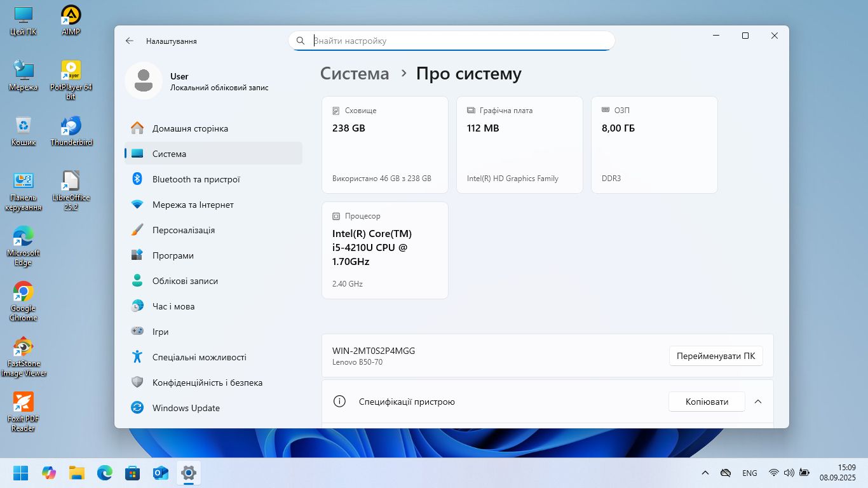Click Перейменувати ПК button
Screen dimensions: 868x488
point(716,356)
